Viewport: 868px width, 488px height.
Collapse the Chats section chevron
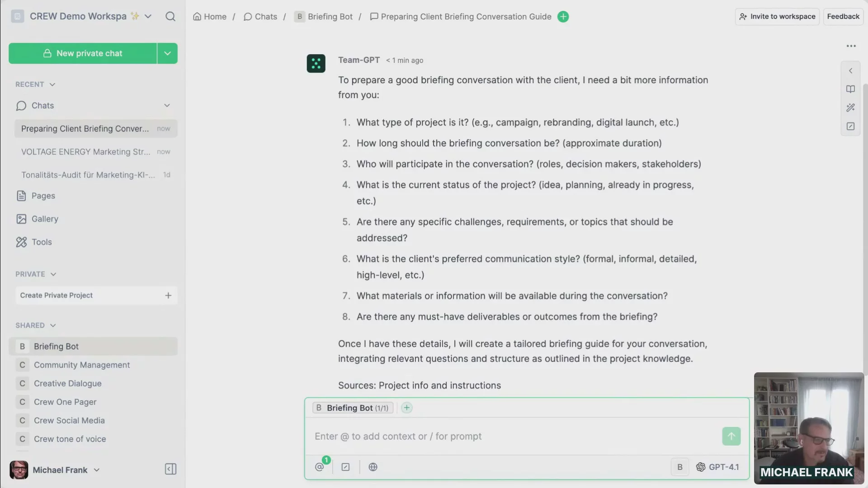[167, 106]
